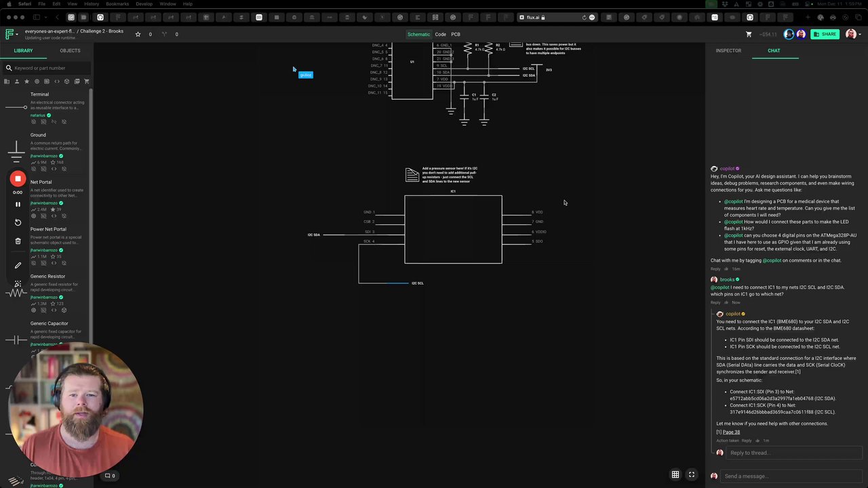Select the pencil drawing tool in recorder

(x=18, y=265)
